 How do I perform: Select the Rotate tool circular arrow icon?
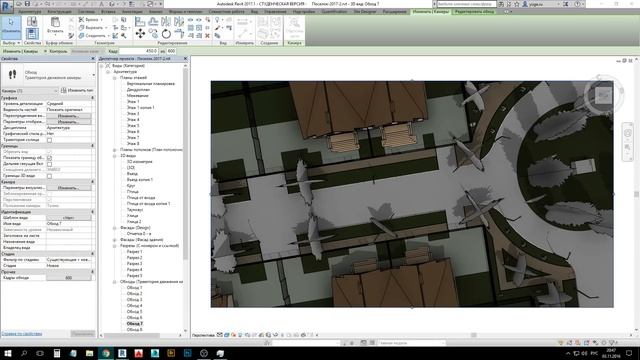(166, 34)
